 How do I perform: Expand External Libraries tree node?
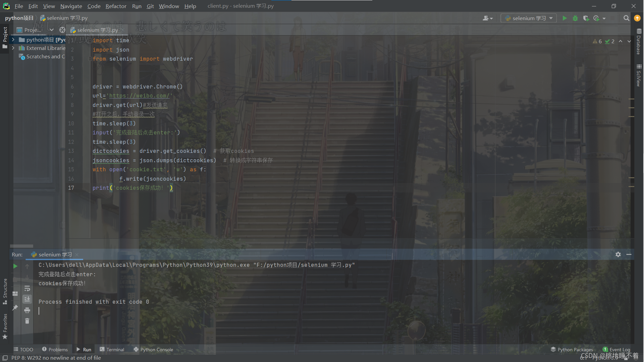13,48
